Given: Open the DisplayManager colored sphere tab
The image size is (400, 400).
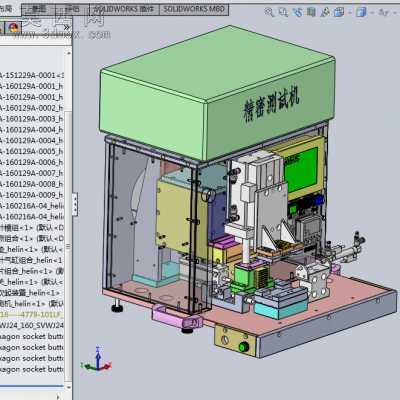Looking at the screenshot, I should (x=14, y=27).
